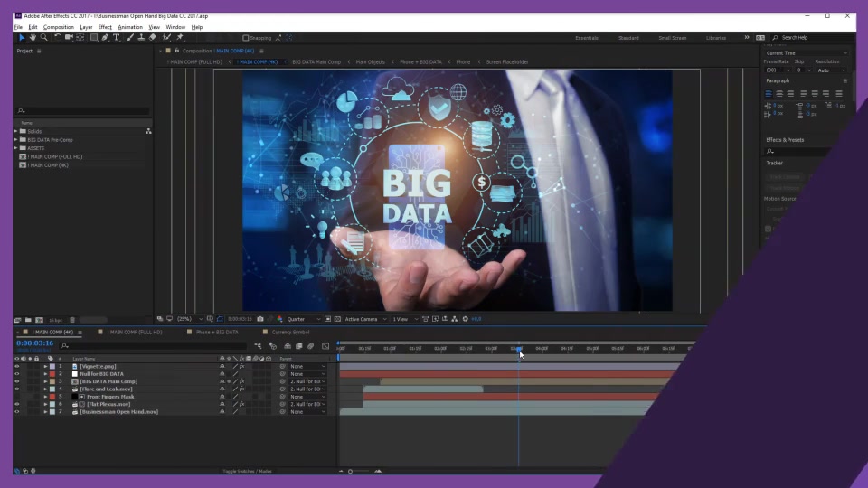Toggle the composition viewer lock icon

[177, 51]
